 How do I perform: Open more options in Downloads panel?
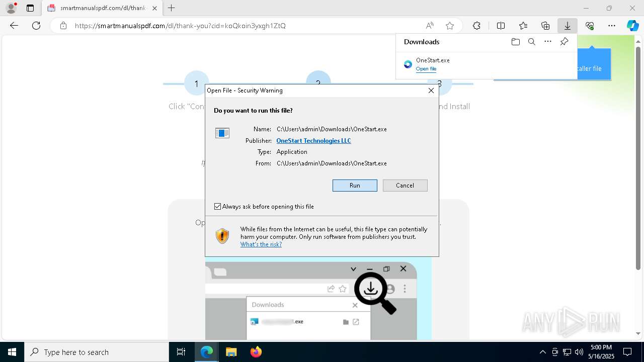pos(548,42)
